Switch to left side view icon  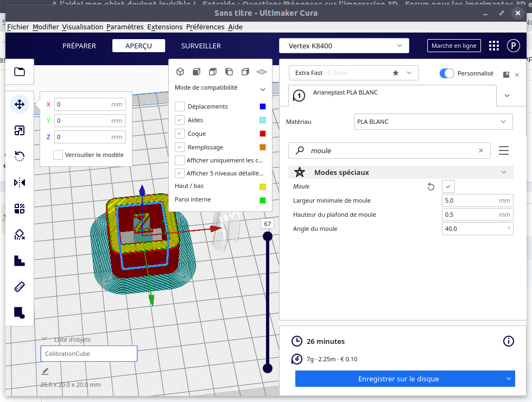pos(229,72)
